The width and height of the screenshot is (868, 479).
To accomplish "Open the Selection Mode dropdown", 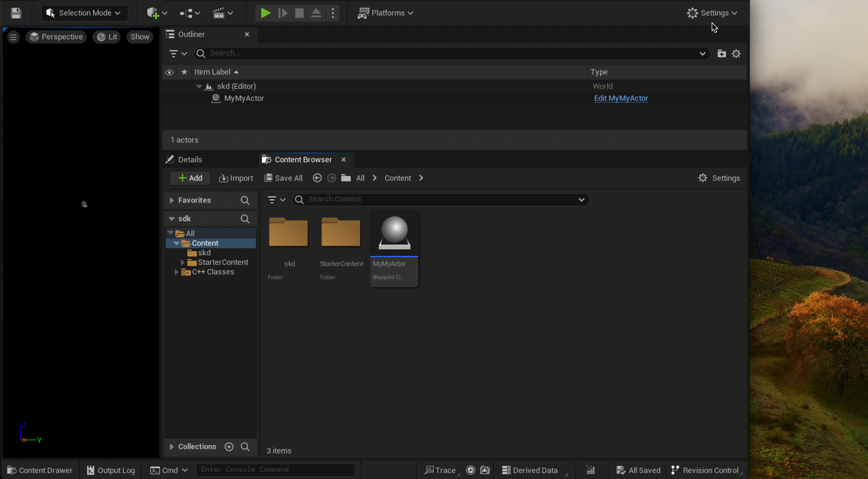I will 84,13.
